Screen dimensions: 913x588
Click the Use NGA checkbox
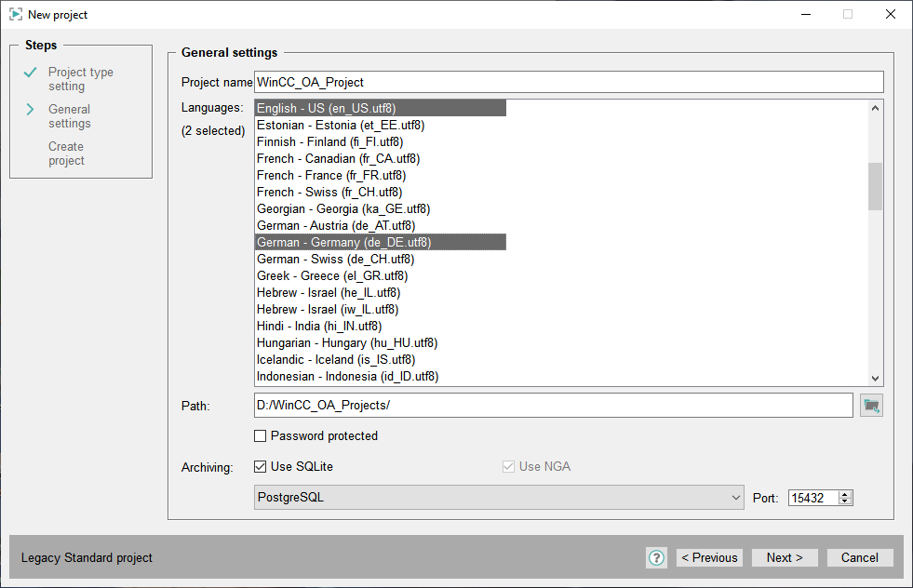click(x=508, y=466)
